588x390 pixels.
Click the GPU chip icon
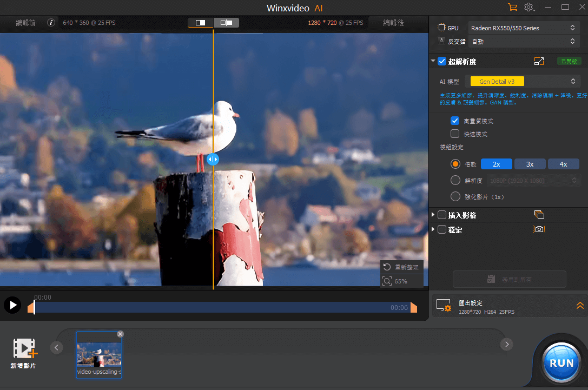click(442, 28)
